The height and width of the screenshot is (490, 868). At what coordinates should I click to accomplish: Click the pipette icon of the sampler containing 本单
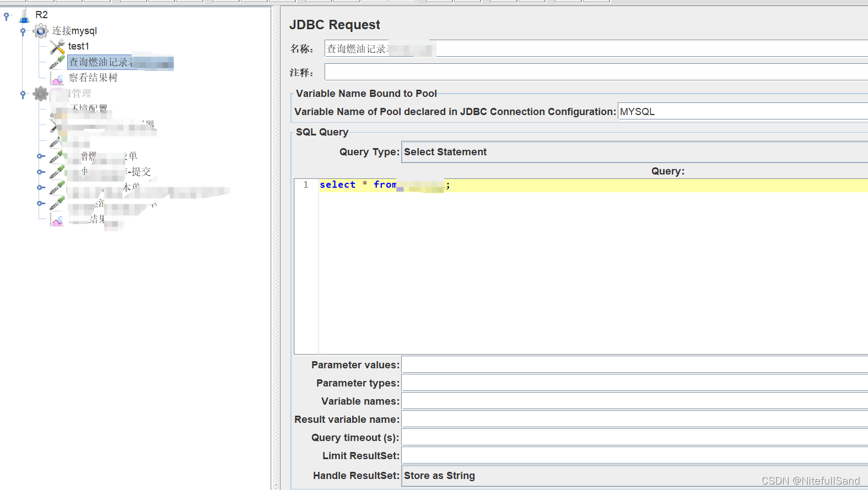pos(57,188)
